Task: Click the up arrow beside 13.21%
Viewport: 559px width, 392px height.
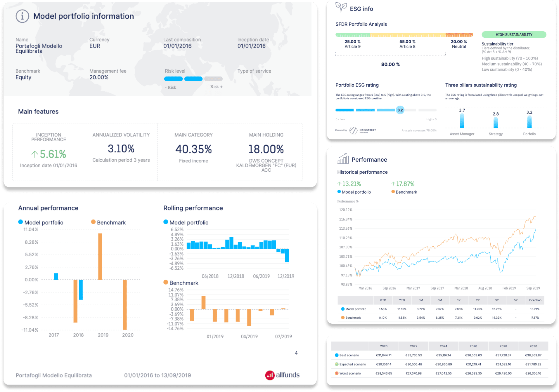Action: (x=339, y=184)
